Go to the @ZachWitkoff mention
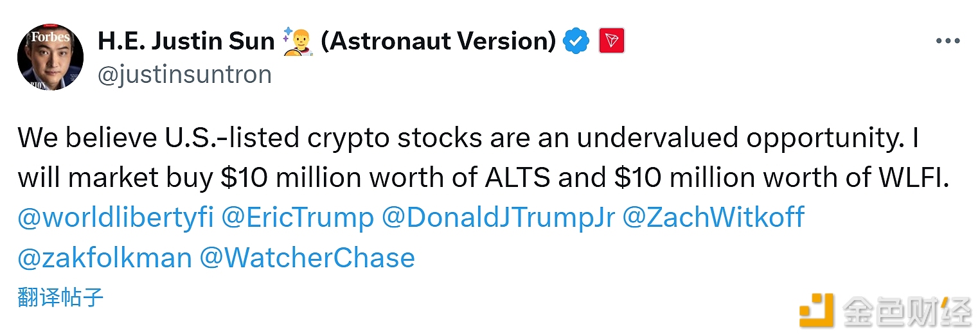This screenshot has height=336, width=980. click(x=713, y=218)
